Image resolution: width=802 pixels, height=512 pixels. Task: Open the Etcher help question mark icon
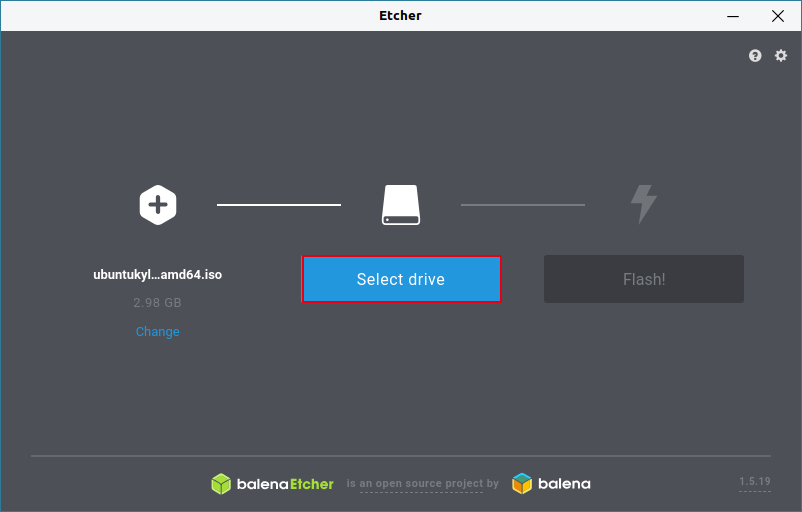[x=755, y=56]
